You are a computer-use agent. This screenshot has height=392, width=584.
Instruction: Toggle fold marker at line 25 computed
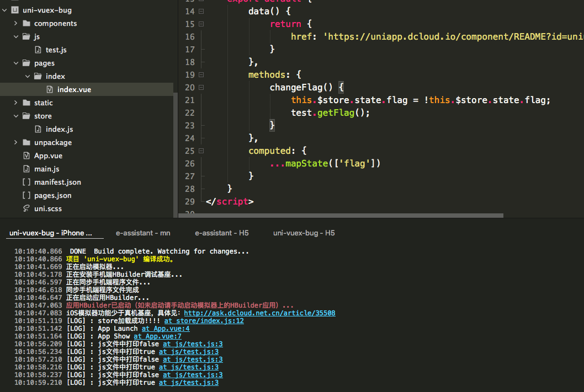click(x=201, y=151)
